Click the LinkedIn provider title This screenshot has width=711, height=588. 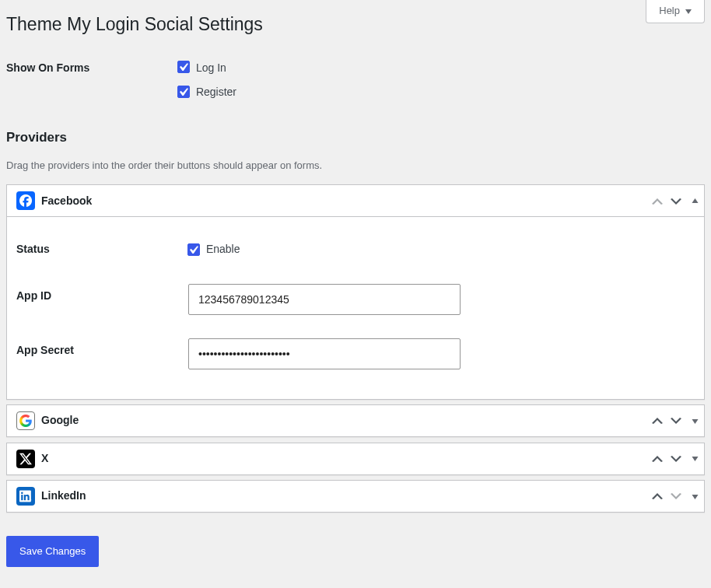click(64, 495)
